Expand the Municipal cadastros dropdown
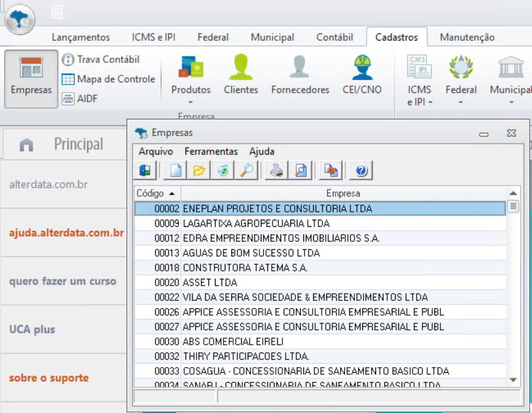Viewport: 532px width, 413px height. [x=511, y=102]
